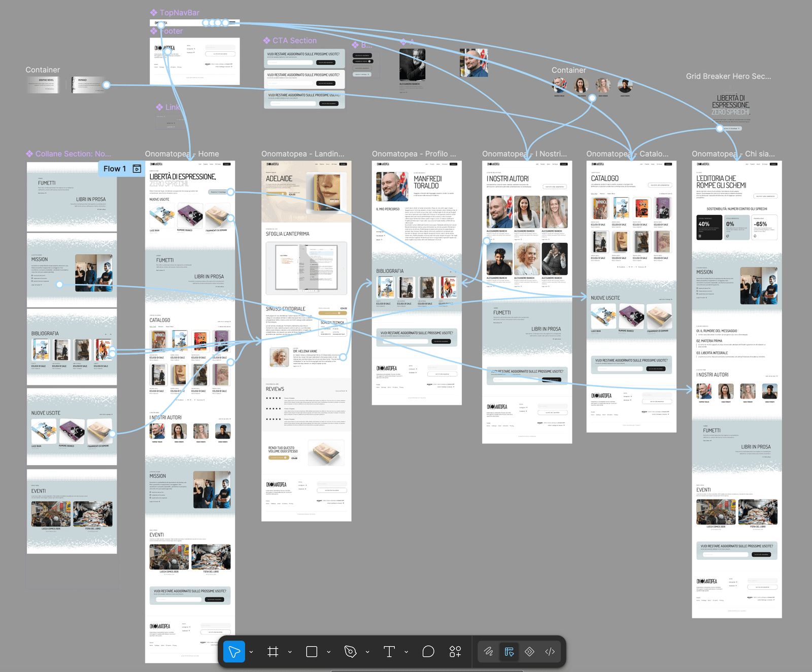
Task: Expand Move tool options dropdown
Action: coord(251,652)
